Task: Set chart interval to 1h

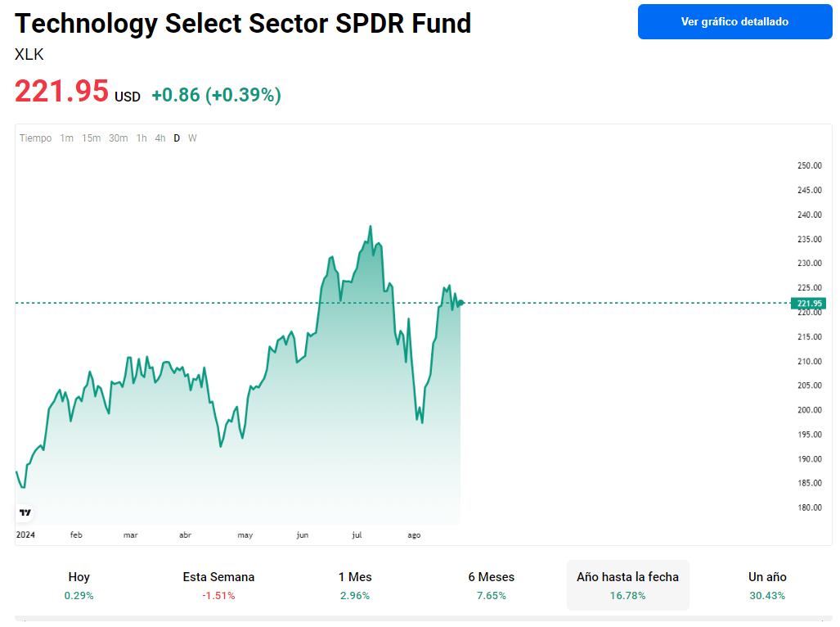Action: tap(141, 138)
